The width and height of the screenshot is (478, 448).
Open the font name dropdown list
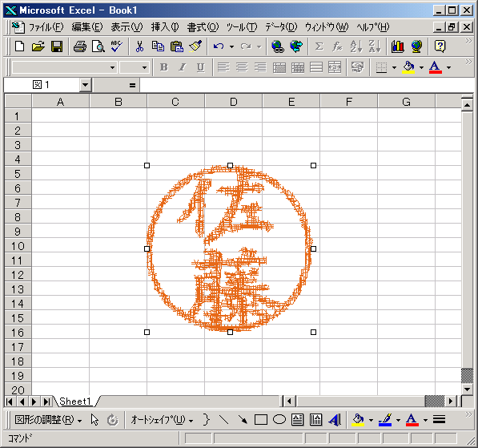point(112,67)
